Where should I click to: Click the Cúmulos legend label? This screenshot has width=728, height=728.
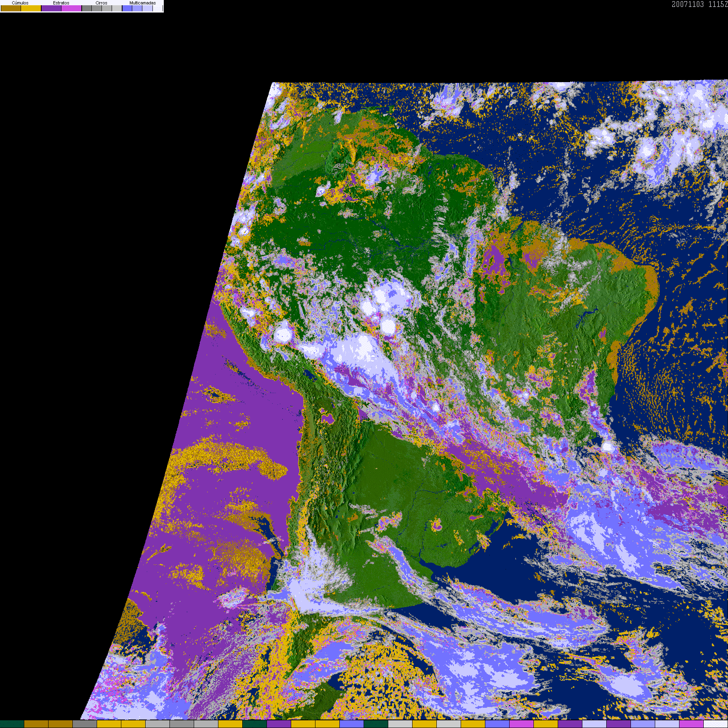(20, 3)
